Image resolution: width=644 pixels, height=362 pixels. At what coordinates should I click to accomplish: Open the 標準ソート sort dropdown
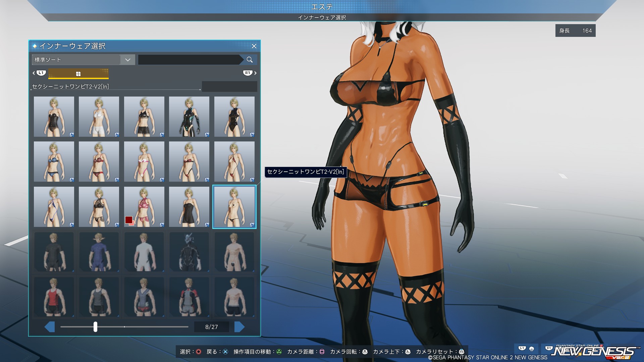pyautogui.click(x=127, y=60)
